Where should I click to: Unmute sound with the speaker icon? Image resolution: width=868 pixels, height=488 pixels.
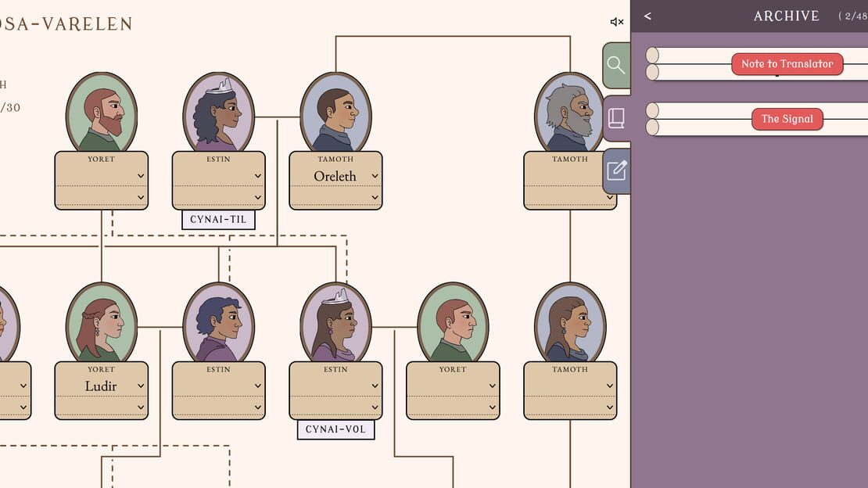click(617, 22)
